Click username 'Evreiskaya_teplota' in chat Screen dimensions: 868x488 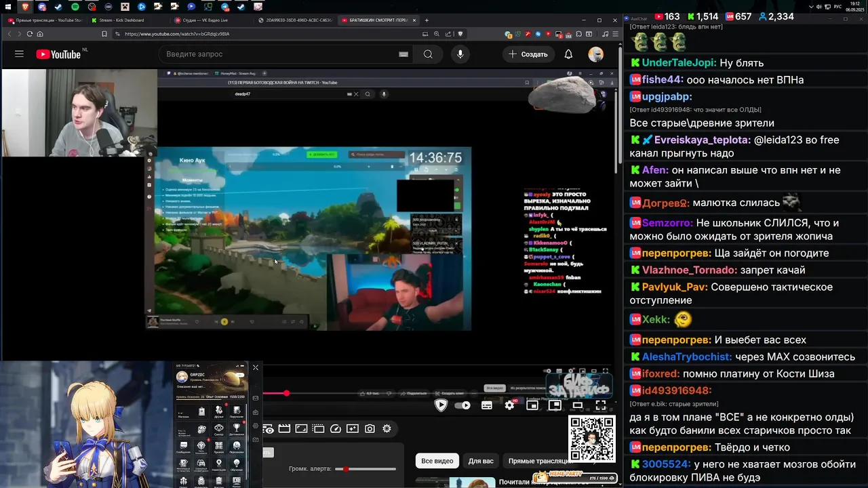(702, 140)
